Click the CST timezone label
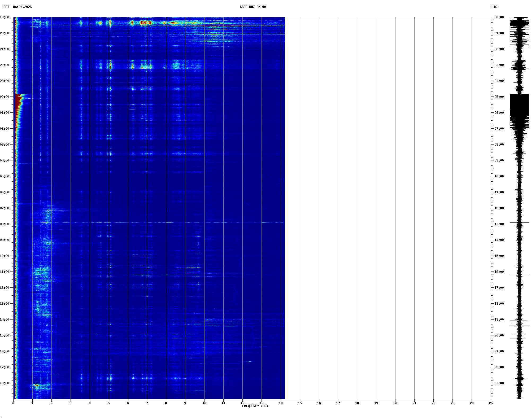The height and width of the screenshot is (420, 531). click(x=6, y=7)
